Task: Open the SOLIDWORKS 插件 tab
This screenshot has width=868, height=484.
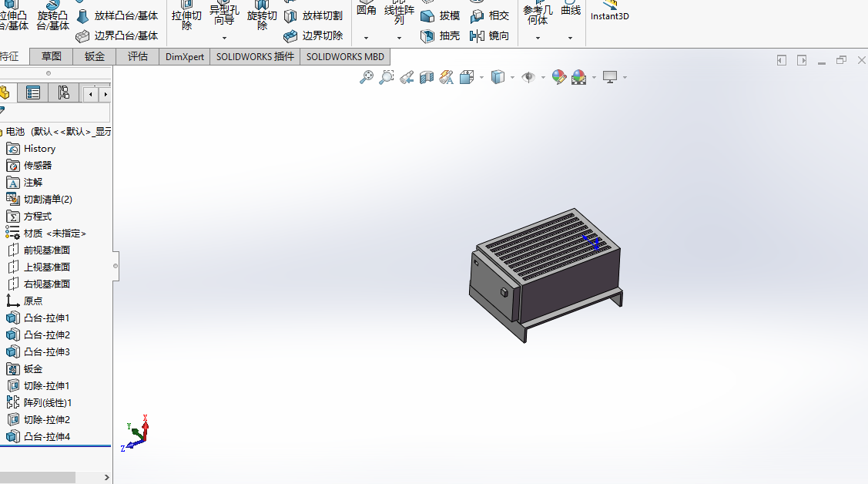Action: (x=255, y=56)
